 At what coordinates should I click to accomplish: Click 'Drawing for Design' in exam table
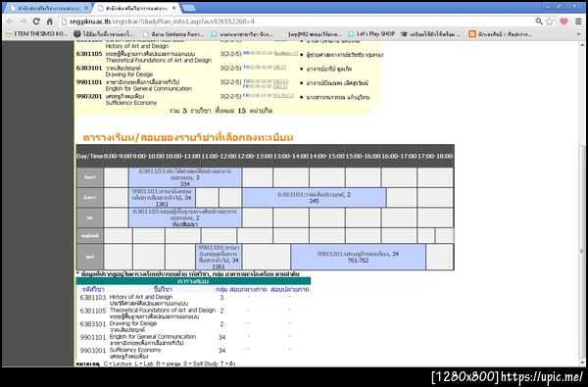(133, 323)
